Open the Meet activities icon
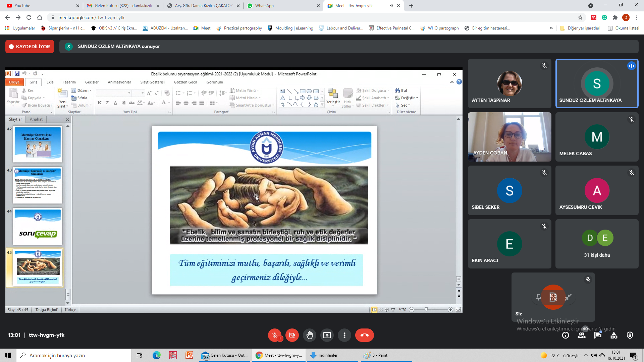 pyautogui.click(x=614, y=335)
